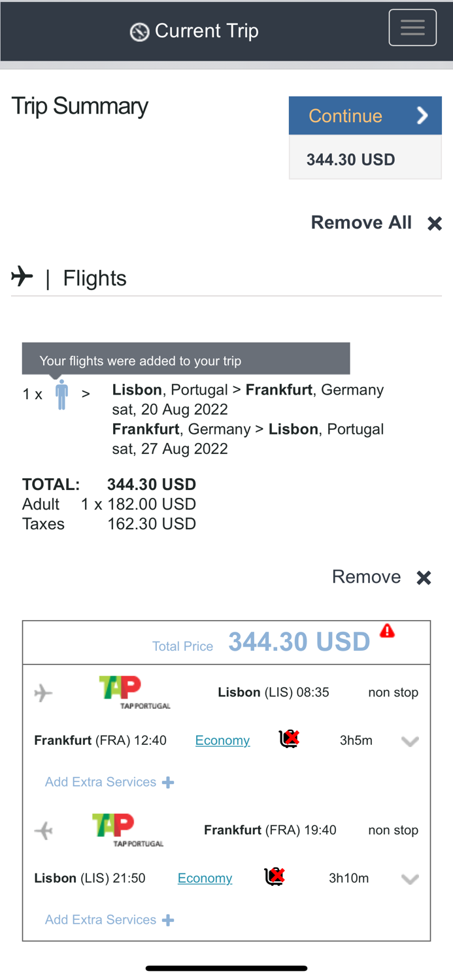The image size is (453, 980).
Task: Click the red warning icon near total price
Action: point(388,630)
